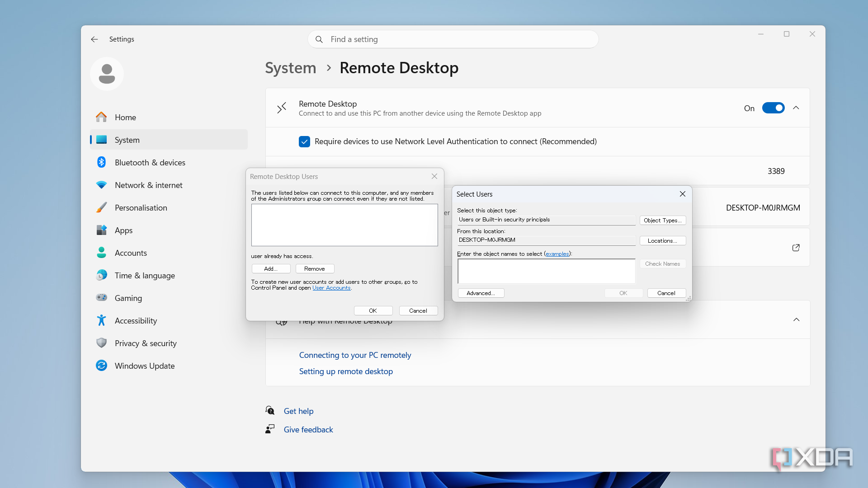Click the object type field
The height and width of the screenshot is (488, 868).
click(x=547, y=220)
